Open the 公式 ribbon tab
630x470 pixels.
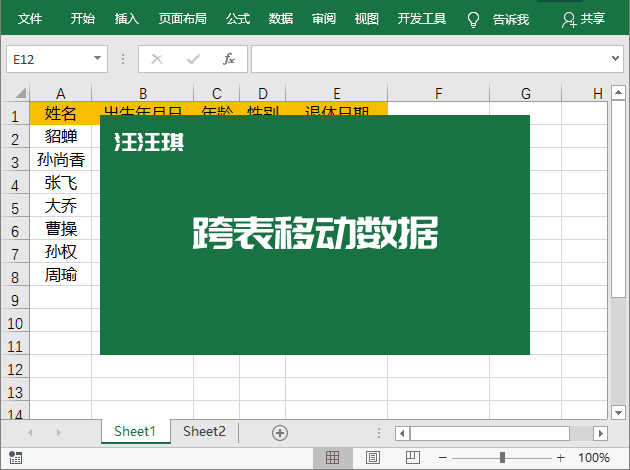238,18
